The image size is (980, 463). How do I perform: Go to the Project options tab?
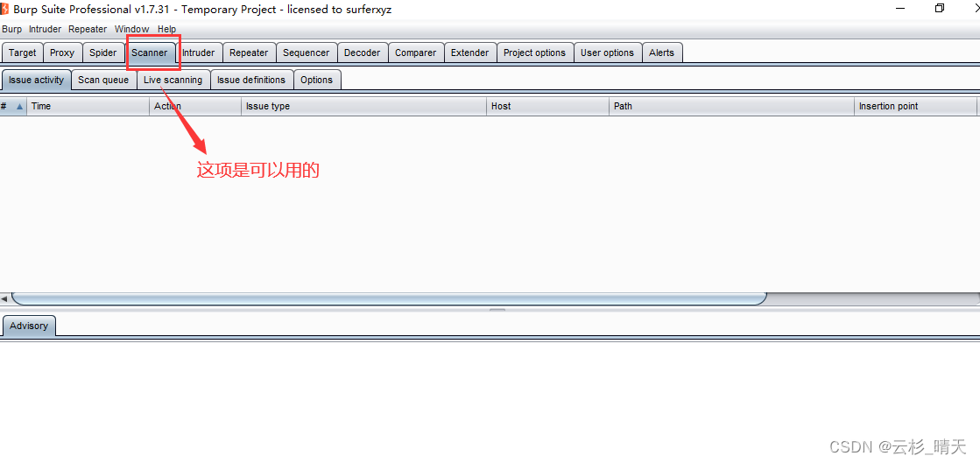[x=534, y=53]
